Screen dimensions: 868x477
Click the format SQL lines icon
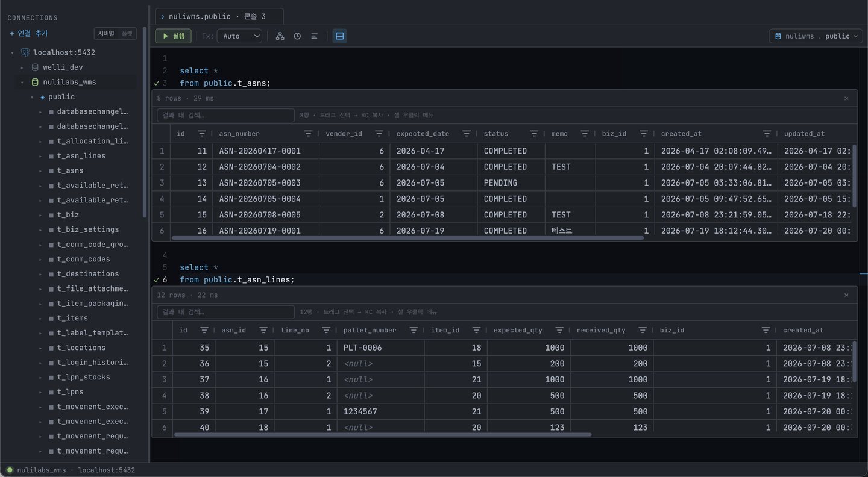pyautogui.click(x=314, y=36)
